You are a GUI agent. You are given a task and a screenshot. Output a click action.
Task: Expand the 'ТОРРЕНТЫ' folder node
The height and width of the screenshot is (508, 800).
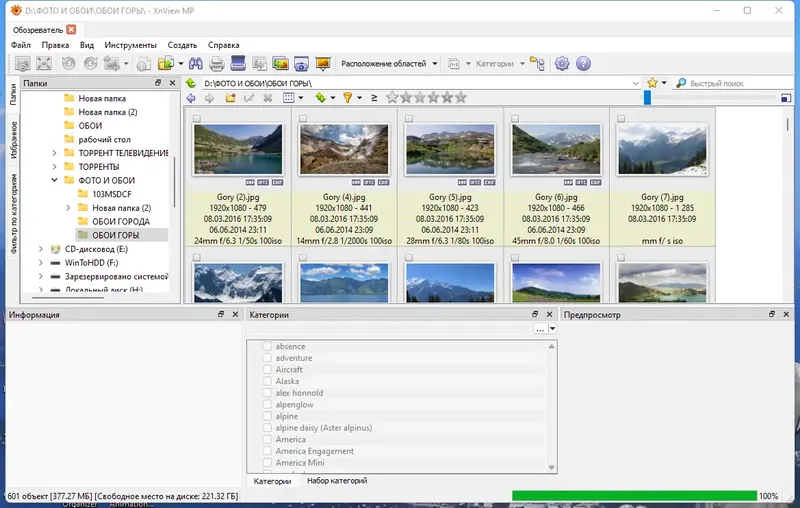point(55,166)
